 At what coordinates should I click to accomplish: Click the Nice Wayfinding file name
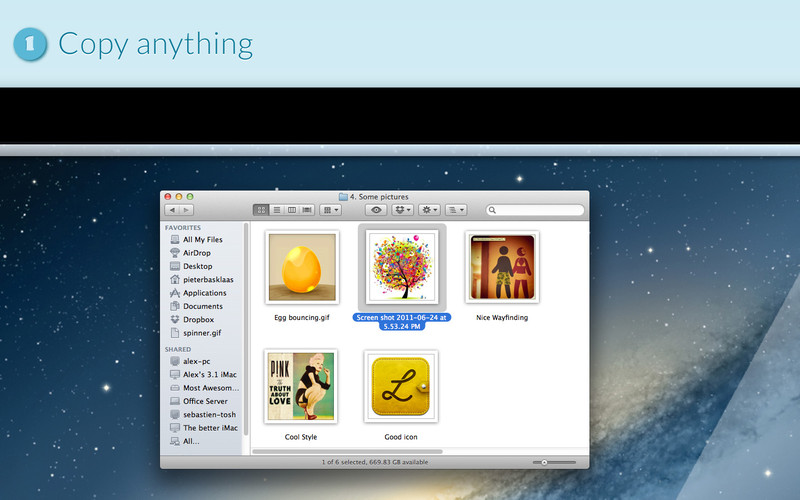(x=502, y=317)
